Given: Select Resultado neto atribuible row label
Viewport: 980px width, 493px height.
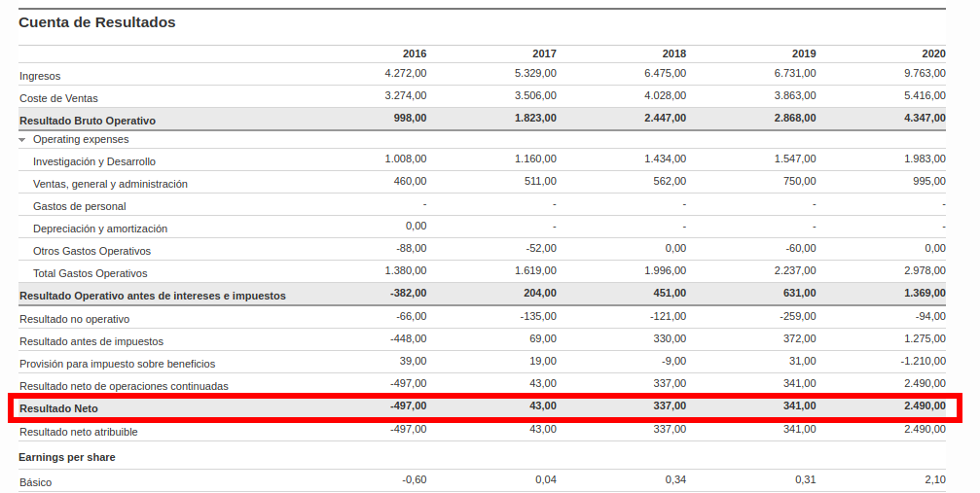Looking at the screenshot, I should (x=79, y=432).
